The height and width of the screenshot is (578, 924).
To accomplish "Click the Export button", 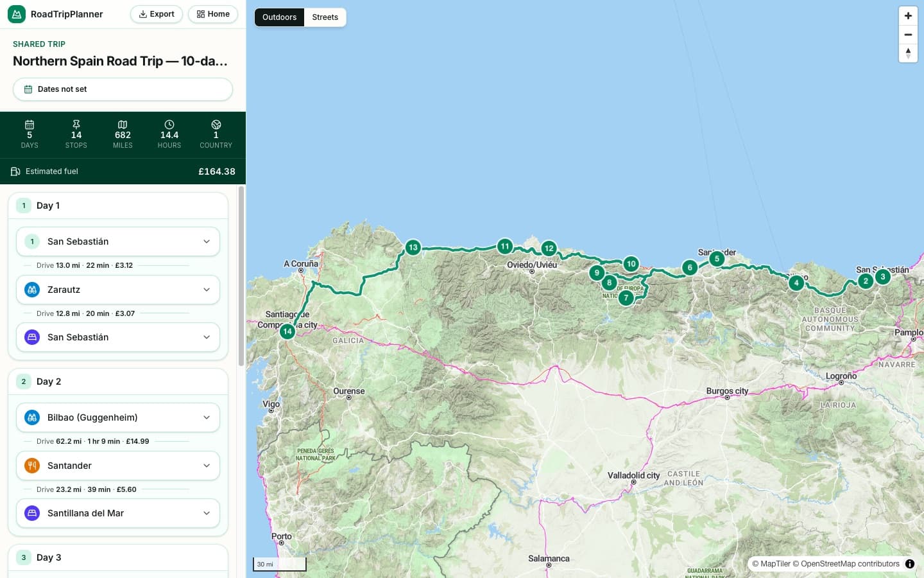I will click(x=157, y=14).
